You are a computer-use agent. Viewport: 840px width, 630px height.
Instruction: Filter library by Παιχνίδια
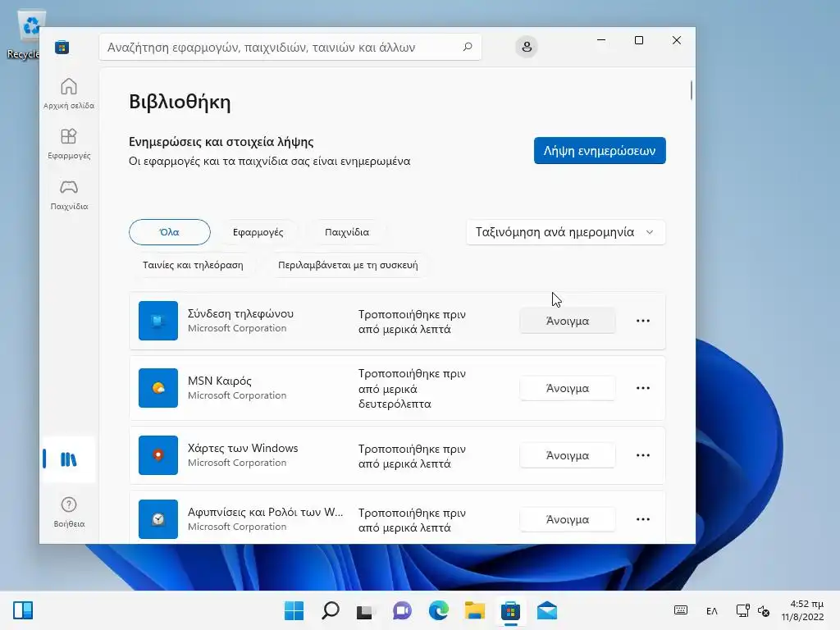(347, 232)
